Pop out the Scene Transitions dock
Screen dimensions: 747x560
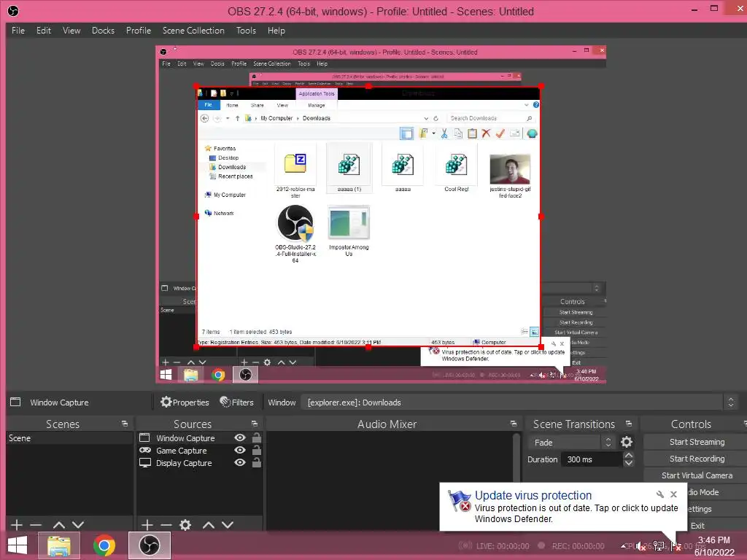point(628,424)
